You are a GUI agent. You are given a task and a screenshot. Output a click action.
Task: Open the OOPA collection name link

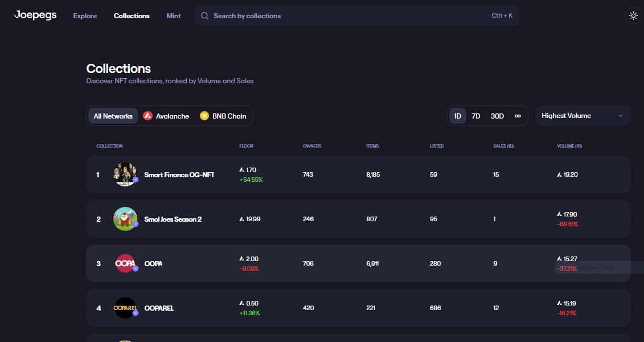point(153,263)
